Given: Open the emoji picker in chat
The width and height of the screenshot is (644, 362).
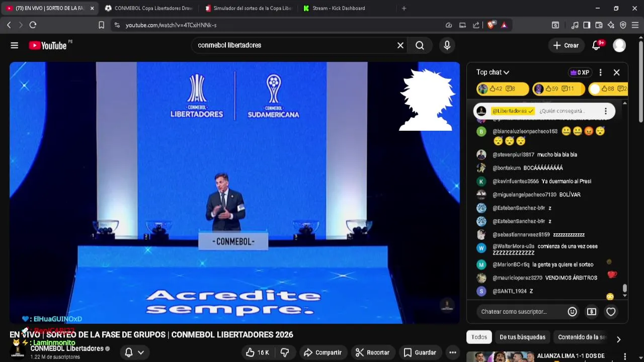Looking at the screenshot, I should 572,312.
